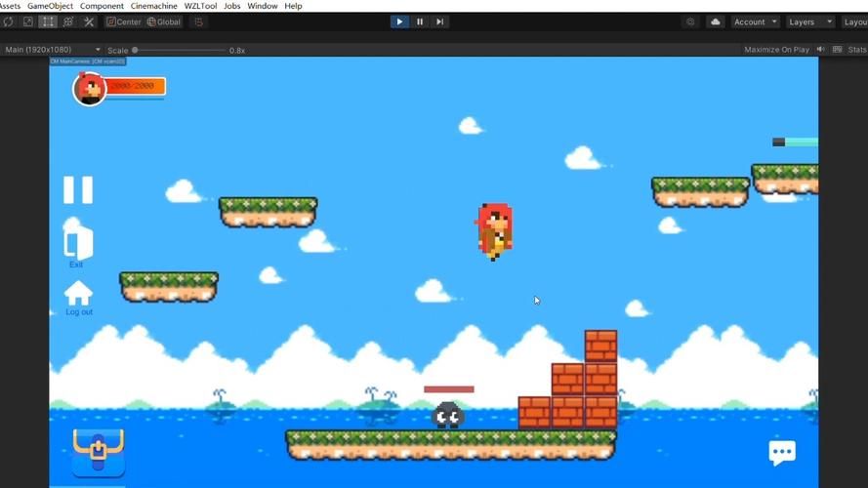Image resolution: width=868 pixels, height=488 pixels.
Task: Select the Transform tool icon
Action: (68, 21)
